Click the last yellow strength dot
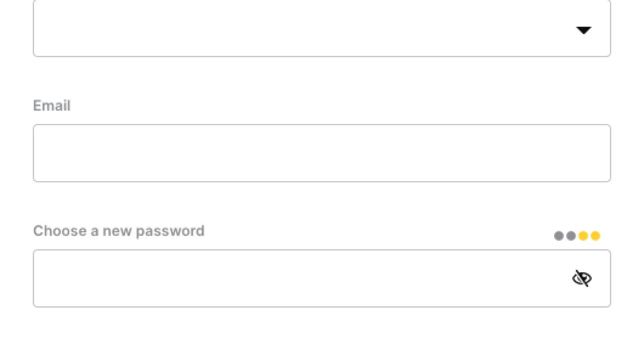 [x=596, y=236]
